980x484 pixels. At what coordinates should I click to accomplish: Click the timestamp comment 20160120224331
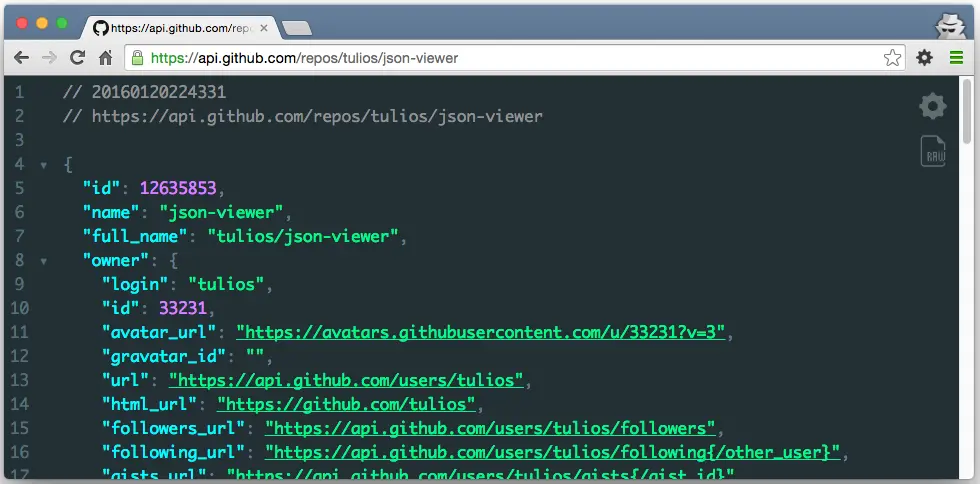tap(159, 93)
